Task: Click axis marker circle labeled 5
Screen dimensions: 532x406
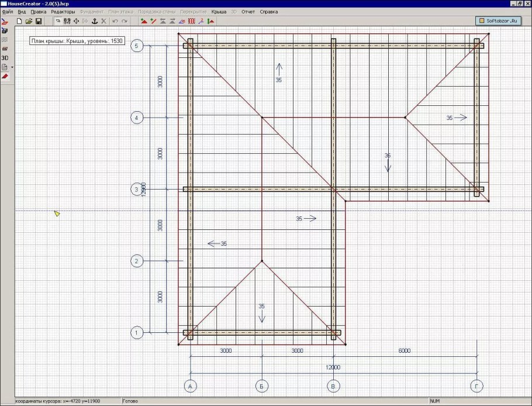Action: tap(136, 46)
